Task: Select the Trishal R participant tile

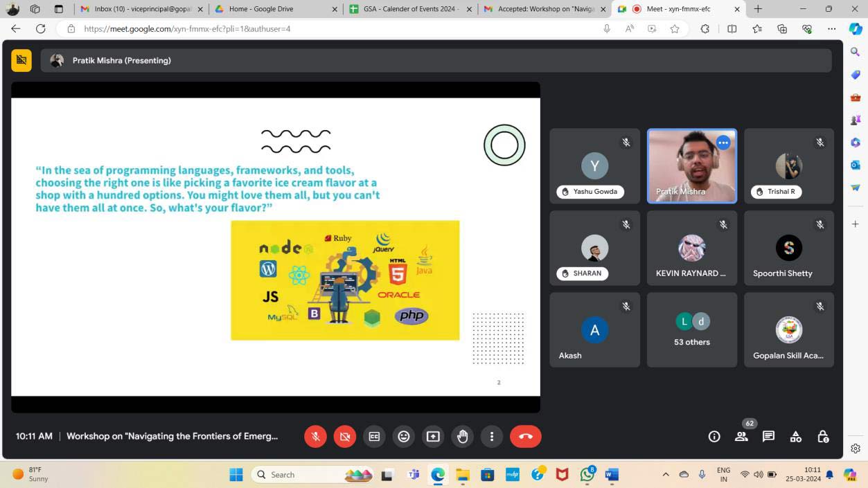Action: point(789,166)
